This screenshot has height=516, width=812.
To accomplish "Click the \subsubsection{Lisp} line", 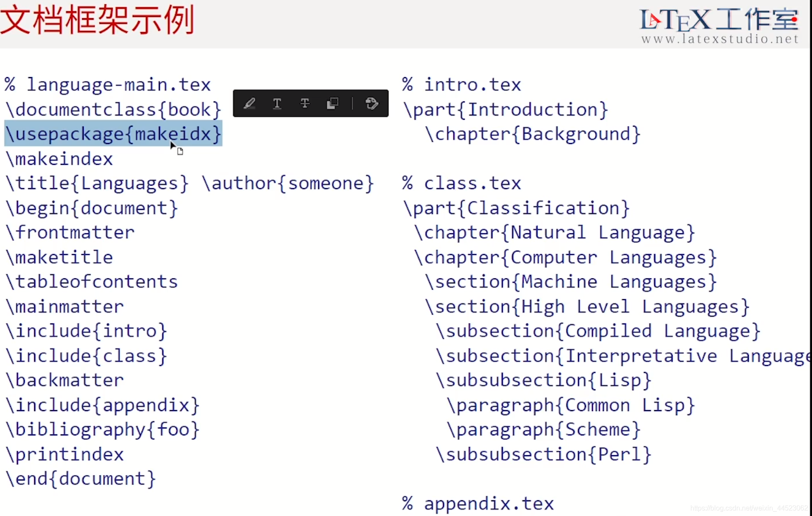I will coord(544,380).
